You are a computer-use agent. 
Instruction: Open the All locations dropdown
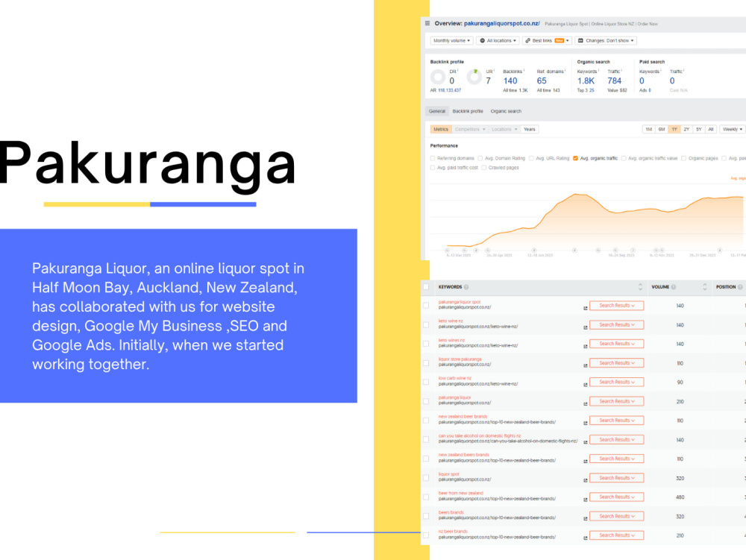(x=498, y=41)
